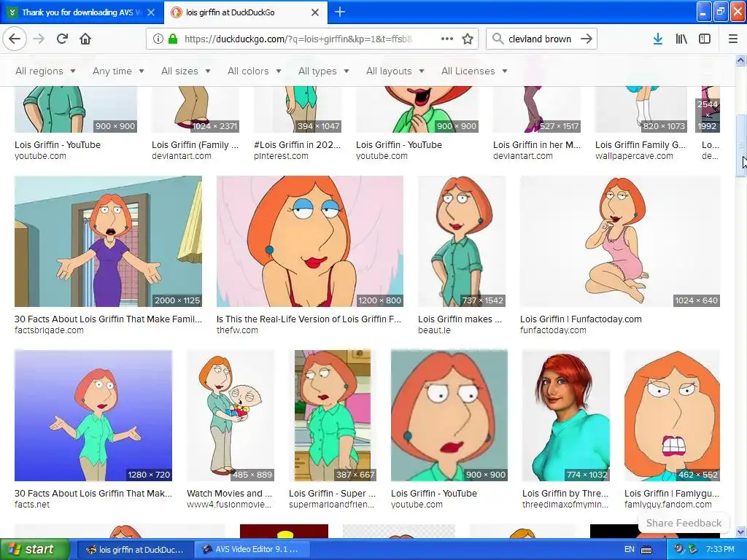Open the Lois in kitchen 387 × 667 thumbnail
The height and width of the screenshot is (560, 747).
click(333, 416)
